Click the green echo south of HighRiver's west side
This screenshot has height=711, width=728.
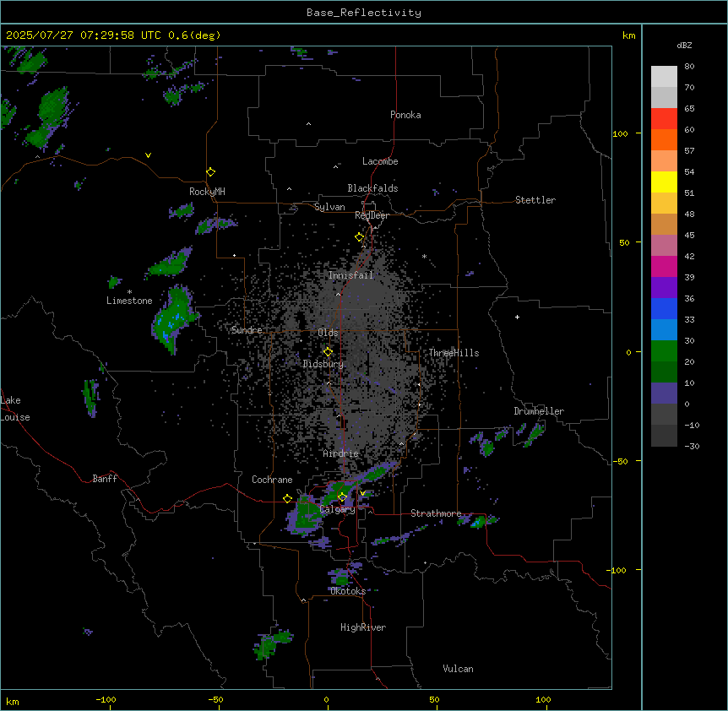(x=272, y=643)
